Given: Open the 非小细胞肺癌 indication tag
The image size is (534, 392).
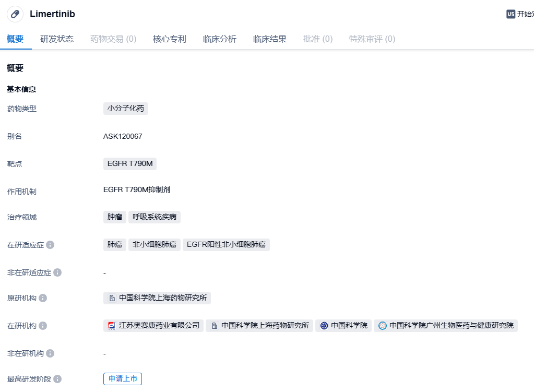Looking at the screenshot, I should point(154,245).
